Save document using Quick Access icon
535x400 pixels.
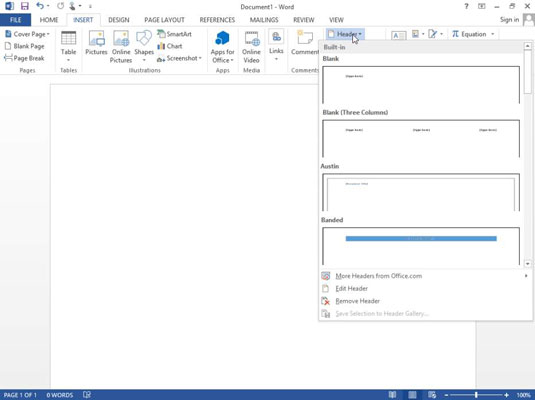pyautogui.click(x=25, y=6)
